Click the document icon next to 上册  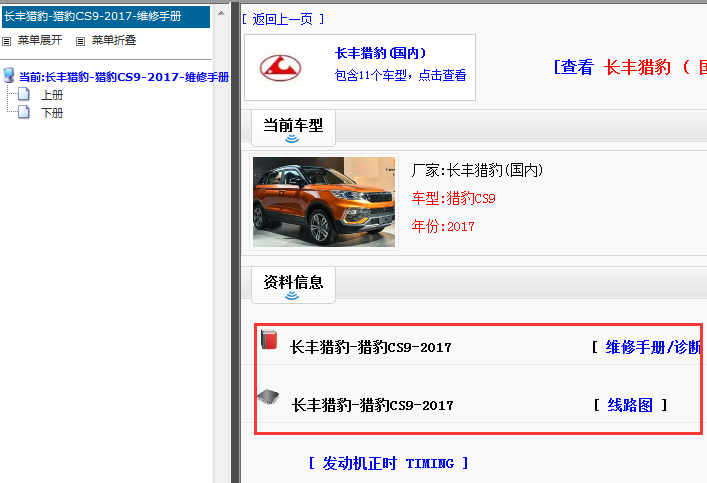pos(23,94)
